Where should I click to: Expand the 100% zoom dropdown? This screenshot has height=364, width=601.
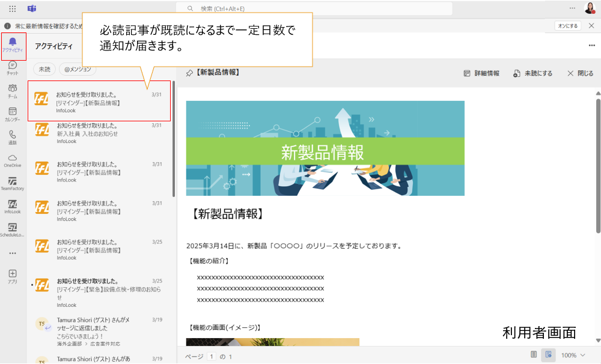point(573,355)
